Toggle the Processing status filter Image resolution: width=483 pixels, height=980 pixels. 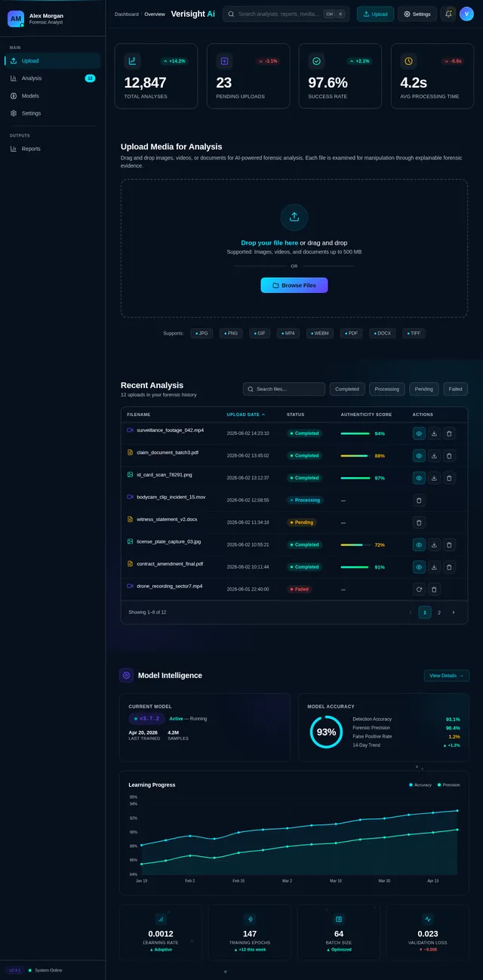387,389
